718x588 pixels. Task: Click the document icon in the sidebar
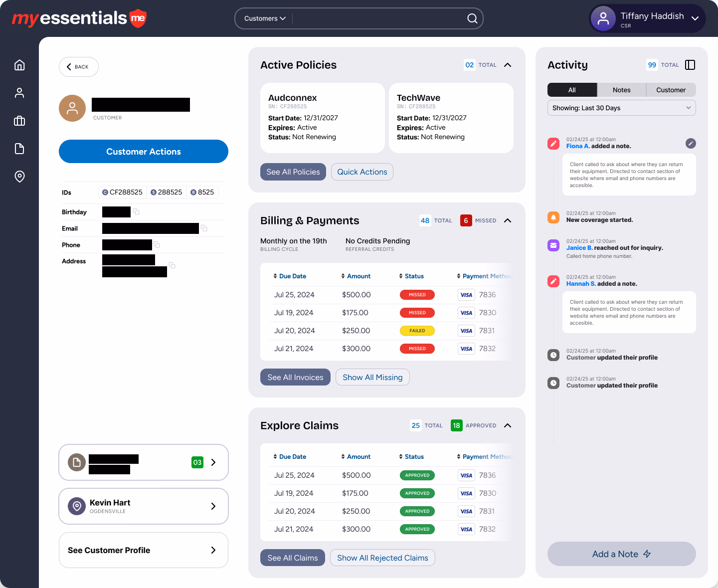click(19, 149)
